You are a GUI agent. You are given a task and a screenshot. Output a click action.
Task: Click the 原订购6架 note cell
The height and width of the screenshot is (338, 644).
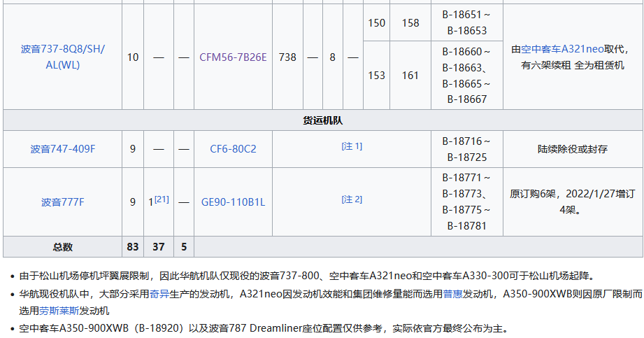(573, 202)
